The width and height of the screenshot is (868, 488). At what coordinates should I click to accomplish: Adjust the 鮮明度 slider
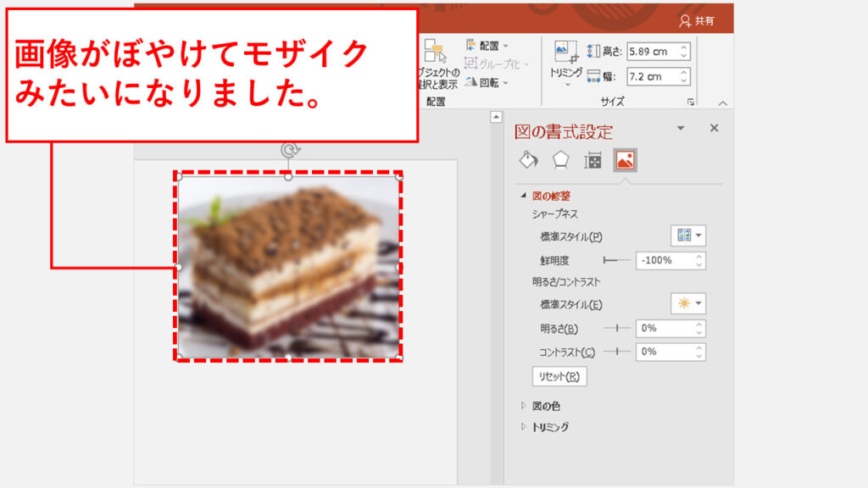point(616,260)
